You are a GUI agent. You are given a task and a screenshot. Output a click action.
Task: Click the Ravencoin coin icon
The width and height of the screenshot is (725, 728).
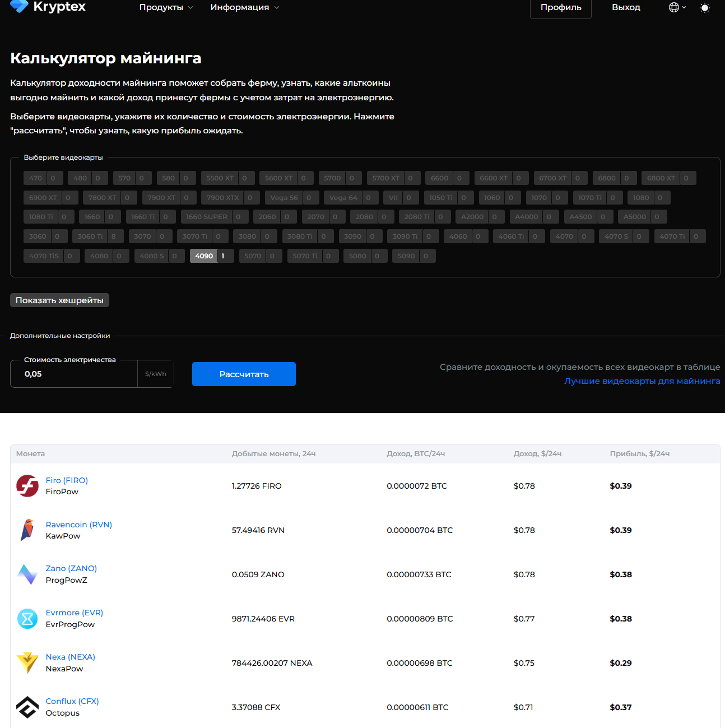pos(27,530)
